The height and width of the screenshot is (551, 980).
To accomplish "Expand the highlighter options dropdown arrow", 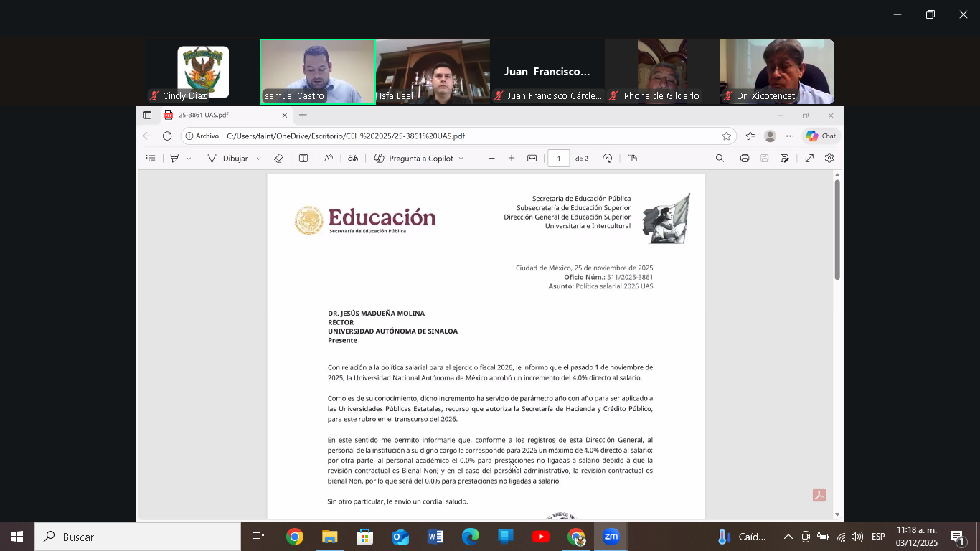I will pyautogui.click(x=189, y=159).
